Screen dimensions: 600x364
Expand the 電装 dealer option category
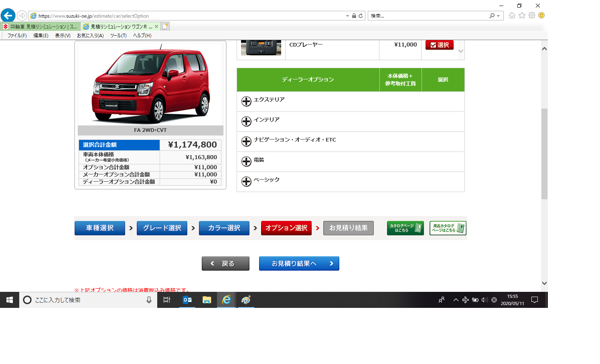coord(246,162)
